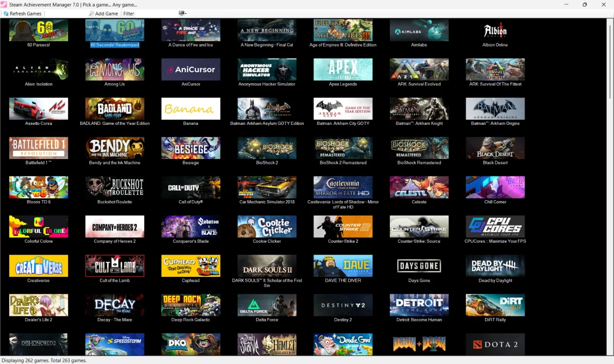614x364 pixels.
Task: Open Buckshot Roulette game thumbnail
Action: point(115,187)
